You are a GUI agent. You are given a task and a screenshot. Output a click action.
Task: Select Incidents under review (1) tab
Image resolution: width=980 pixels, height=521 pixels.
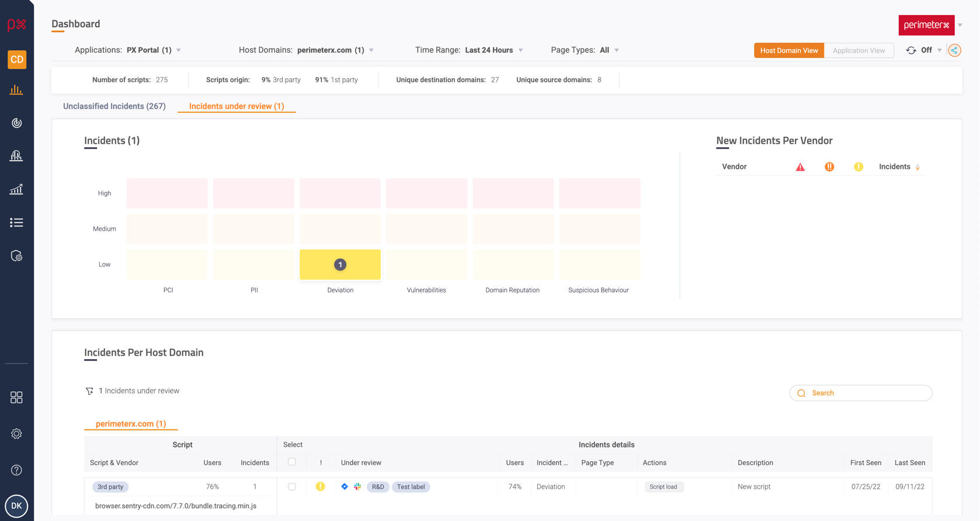click(237, 106)
